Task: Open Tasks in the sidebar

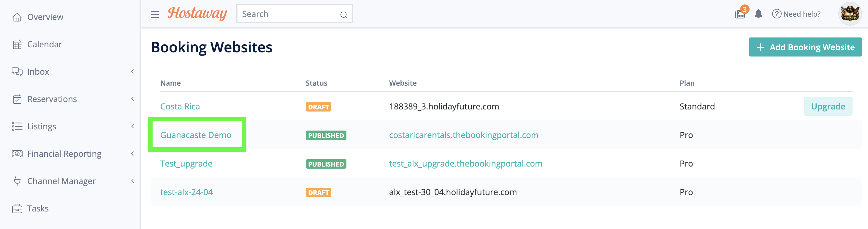Action: coord(38,208)
